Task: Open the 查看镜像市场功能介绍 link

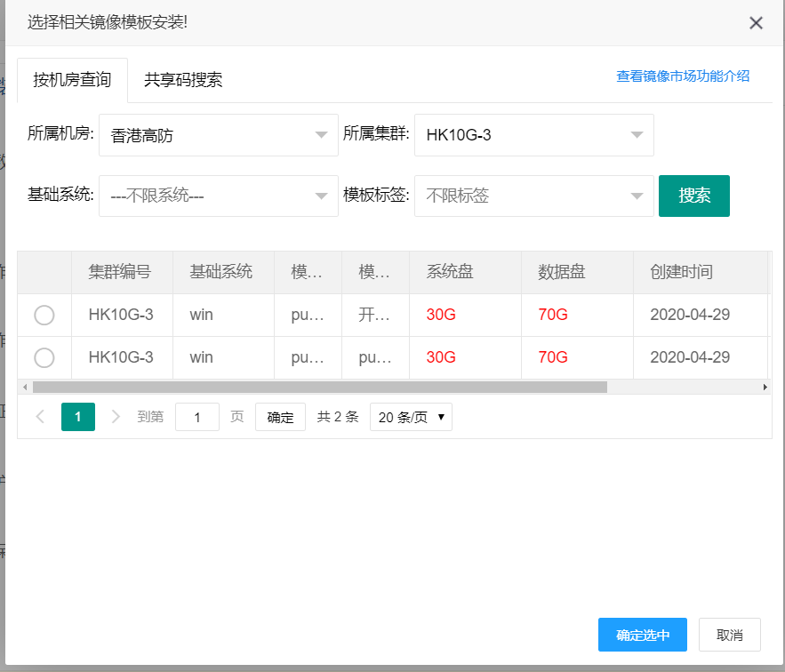Action: point(683,76)
